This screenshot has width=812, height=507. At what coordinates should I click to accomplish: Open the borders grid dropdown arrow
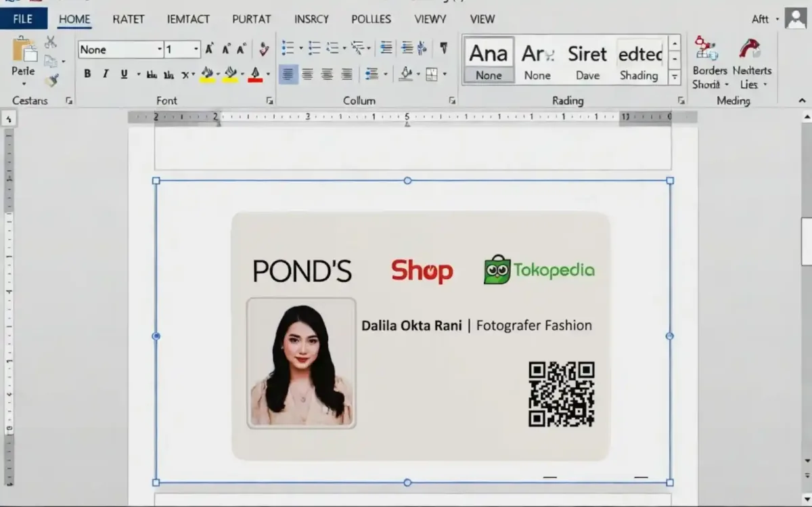click(444, 74)
